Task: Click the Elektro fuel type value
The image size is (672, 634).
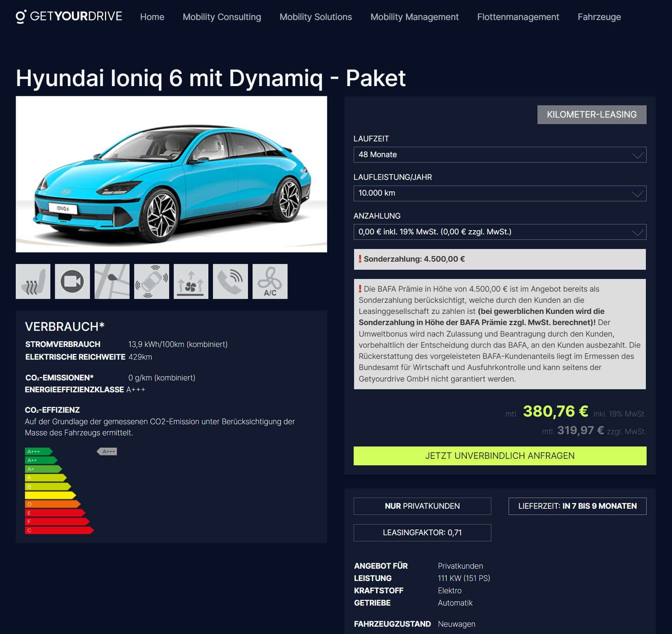Action: (450, 591)
